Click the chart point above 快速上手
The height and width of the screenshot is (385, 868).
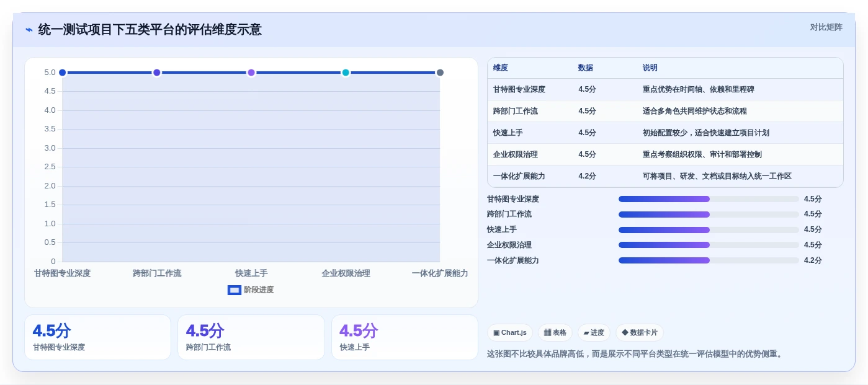point(251,73)
